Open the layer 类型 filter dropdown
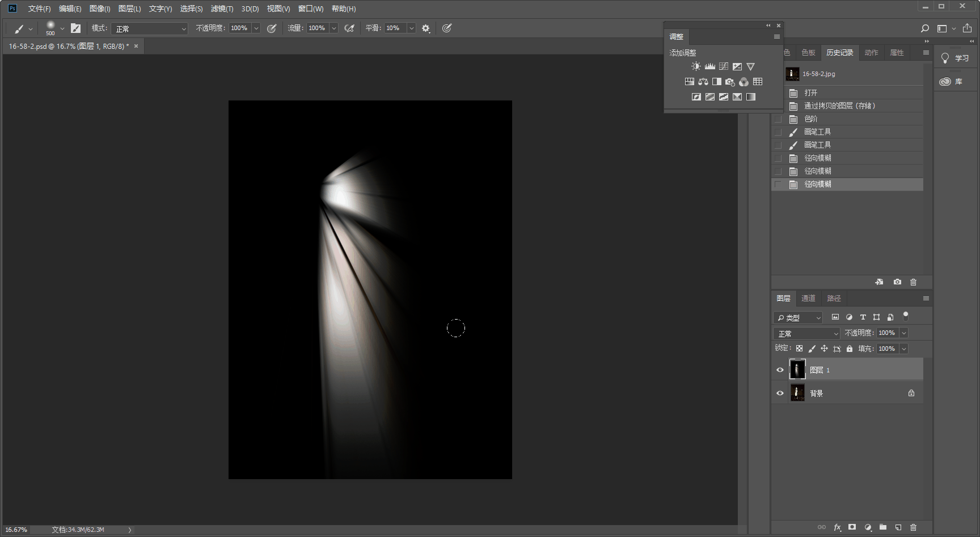This screenshot has width=980, height=537. 798,317
